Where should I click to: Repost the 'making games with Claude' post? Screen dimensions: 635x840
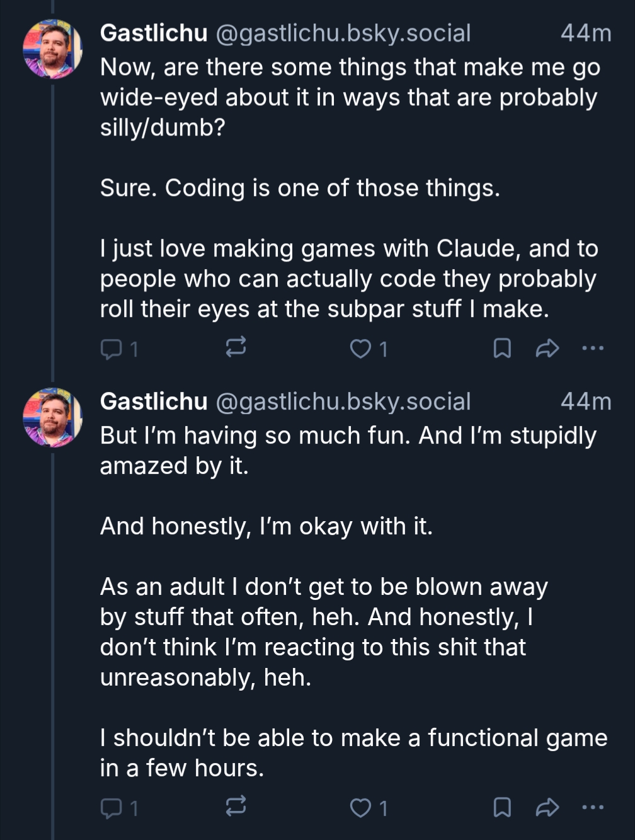[x=236, y=348]
